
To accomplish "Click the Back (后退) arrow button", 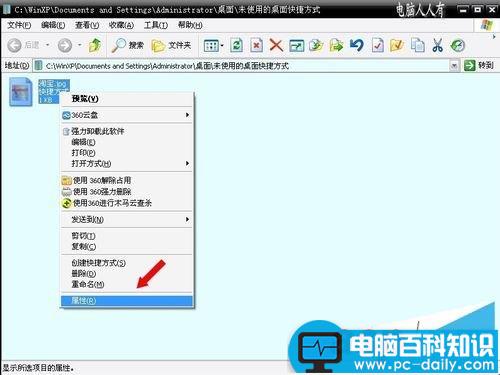I will click(x=14, y=45).
